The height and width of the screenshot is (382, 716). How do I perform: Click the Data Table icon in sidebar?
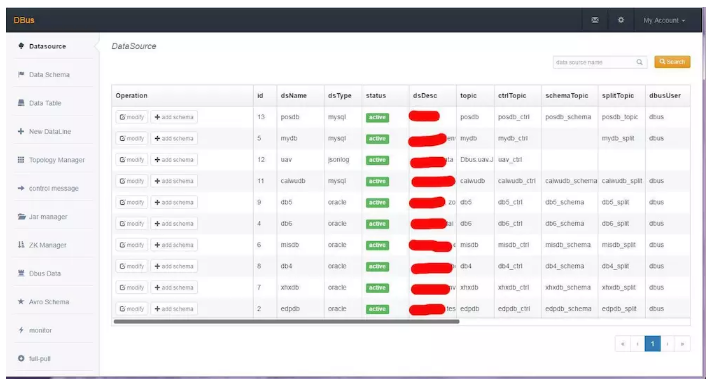click(21, 103)
